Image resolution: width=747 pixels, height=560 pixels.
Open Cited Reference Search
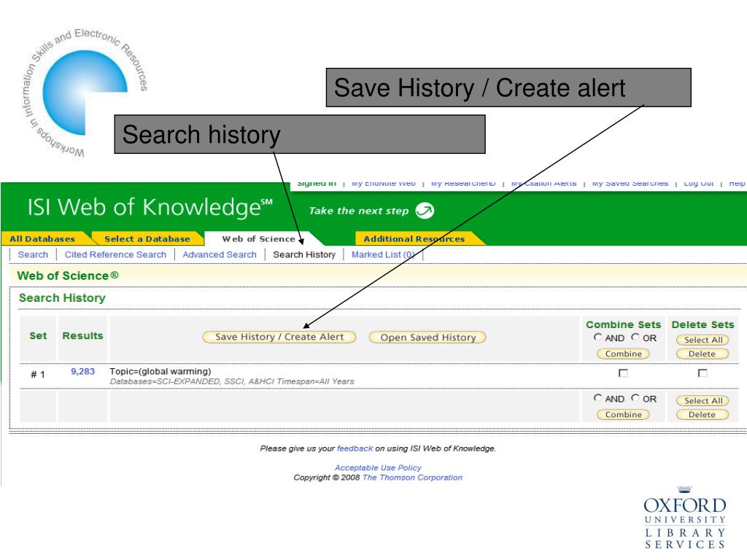coord(116,254)
